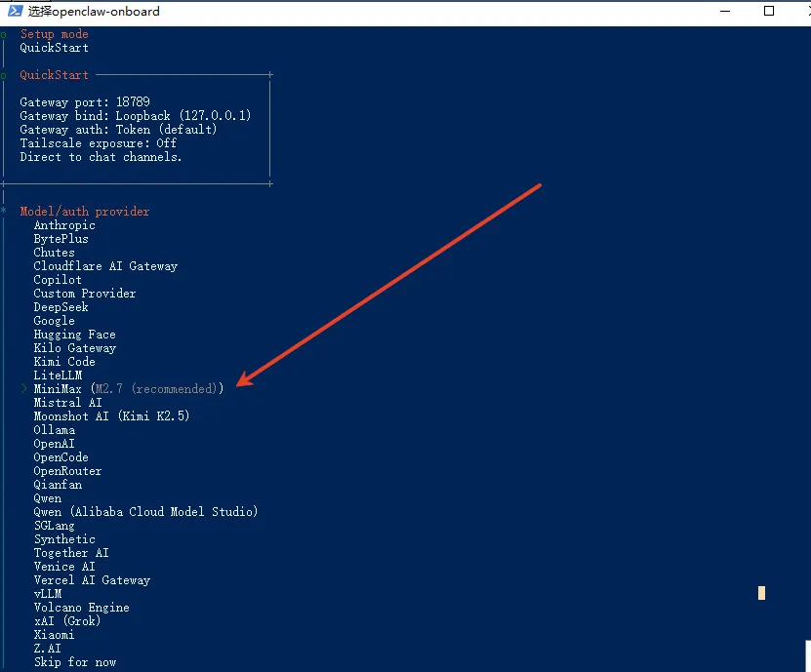Select highlighted MiniMax (M2.7 recommended) option
Viewport: 811px width, 672px height.
(129, 389)
